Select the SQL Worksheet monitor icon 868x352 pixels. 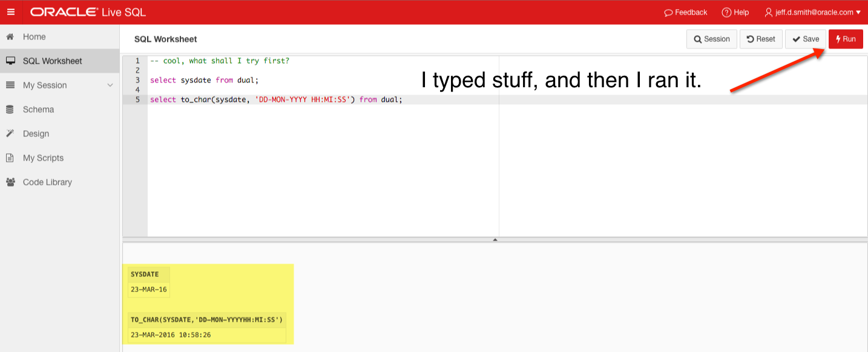tap(10, 61)
